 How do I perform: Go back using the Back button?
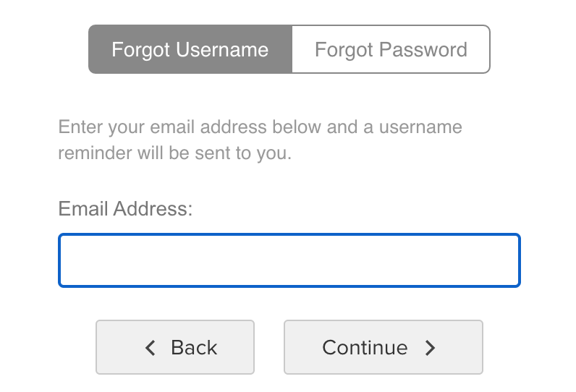175,347
